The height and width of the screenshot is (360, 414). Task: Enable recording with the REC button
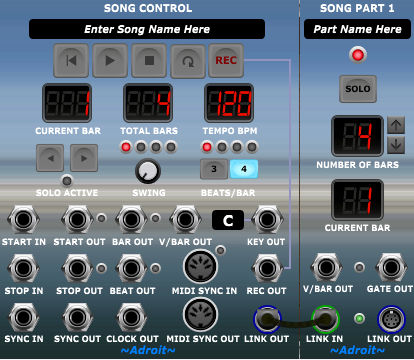(226, 60)
